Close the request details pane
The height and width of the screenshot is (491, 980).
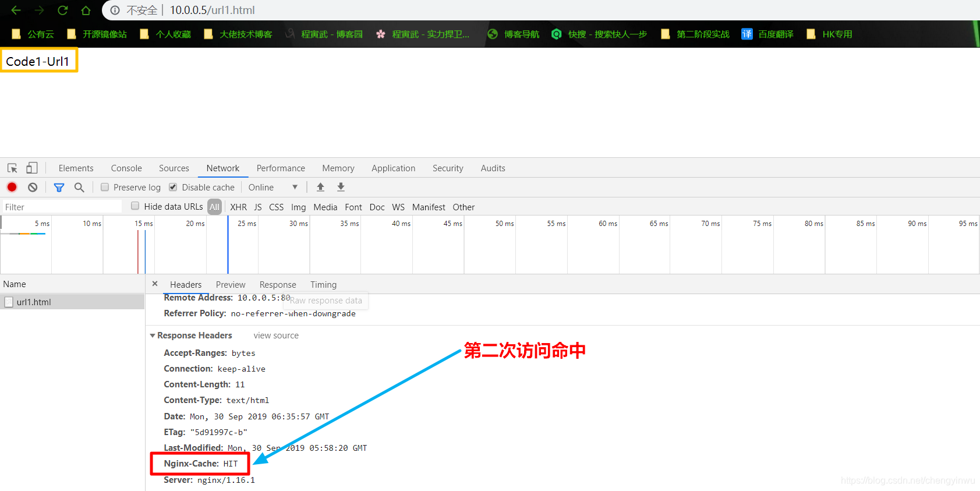point(155,284)
